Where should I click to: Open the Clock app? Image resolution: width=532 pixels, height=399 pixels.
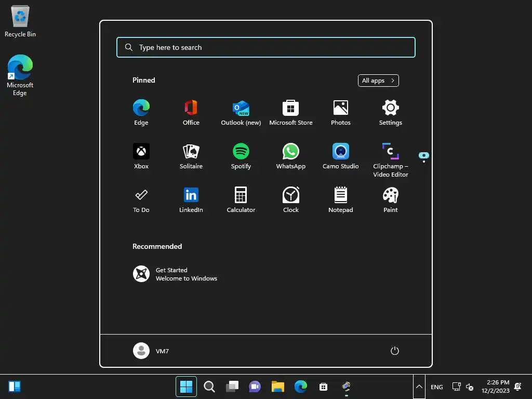click(291, 200)
